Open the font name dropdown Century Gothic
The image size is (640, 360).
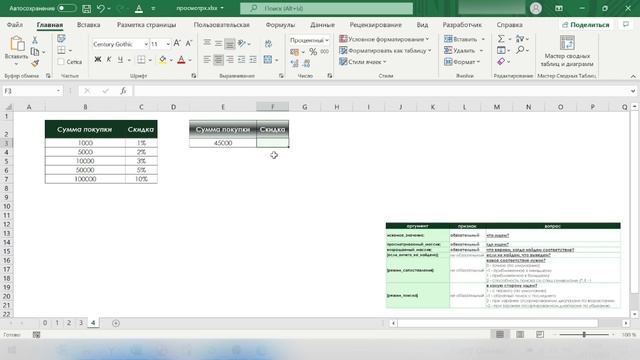146,44
